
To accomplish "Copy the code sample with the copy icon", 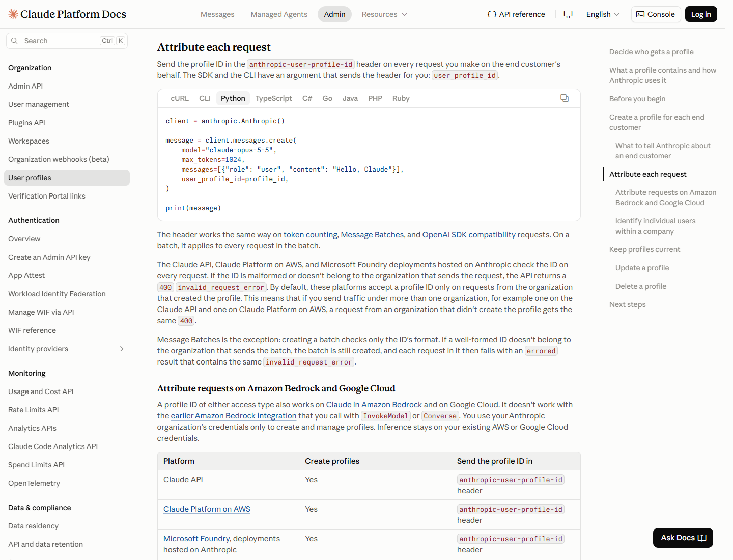I will (x=565, y=98).
